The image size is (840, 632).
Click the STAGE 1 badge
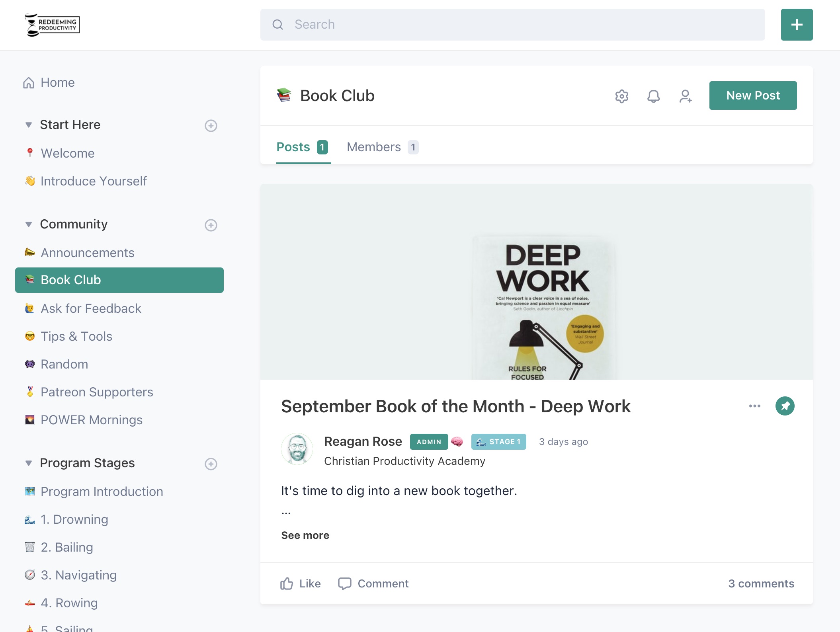pos(498,442)
